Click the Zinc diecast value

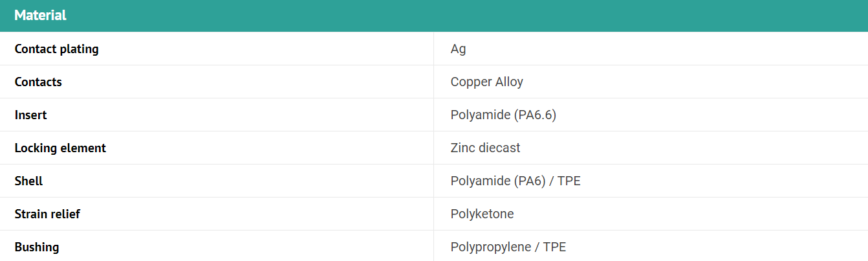click(485, 148)
